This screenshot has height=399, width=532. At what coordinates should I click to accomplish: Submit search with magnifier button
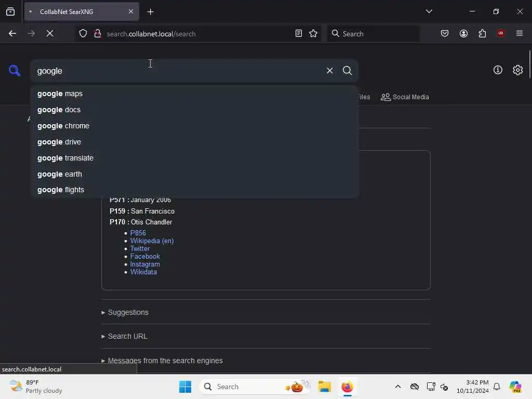[x=347, y=71]
